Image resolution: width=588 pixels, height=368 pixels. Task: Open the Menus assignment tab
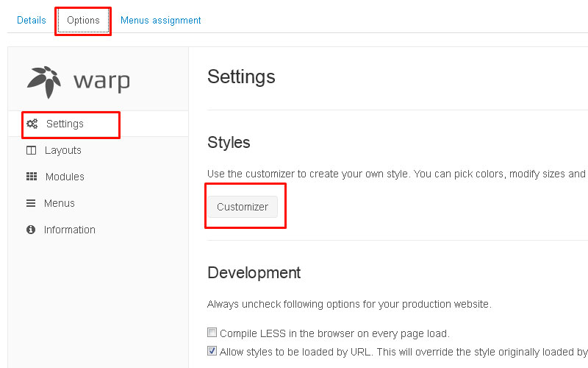(160, 21)
